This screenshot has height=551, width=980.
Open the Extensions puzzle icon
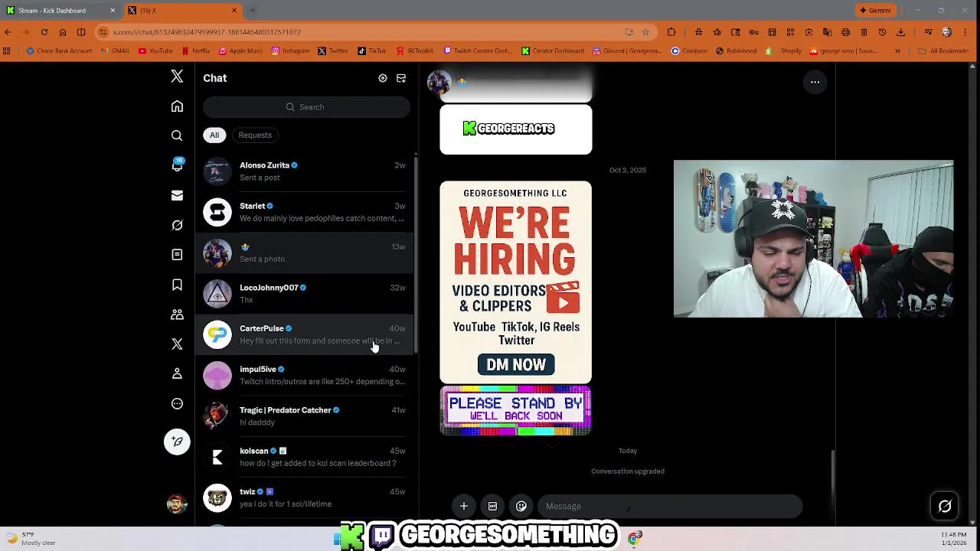pyautogui.click(x=671, y=32)
